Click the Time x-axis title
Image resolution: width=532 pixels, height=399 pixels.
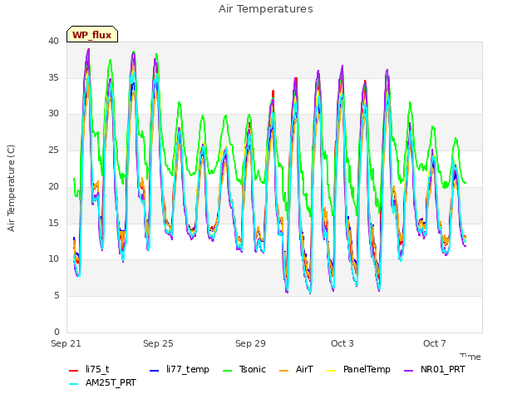[x=470, y=357]
